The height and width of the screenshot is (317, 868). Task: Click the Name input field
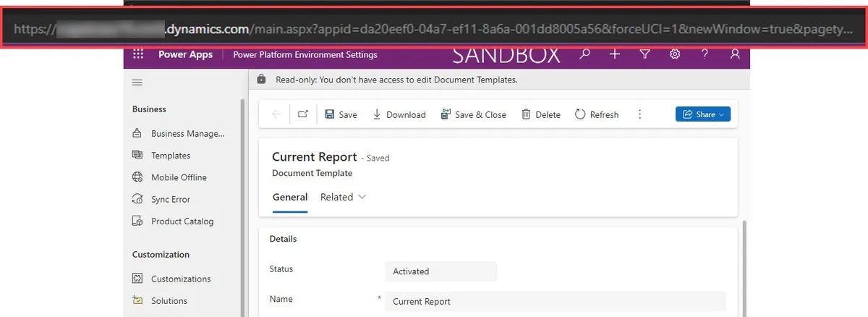tap(554, 301)
